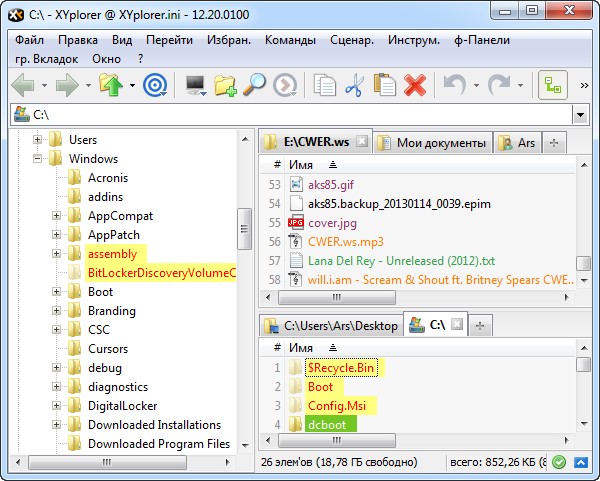Create a new folder via toolbar icon
Image resolution: width=600 pixels, height=481 pixels.
pyautogui.click(x=226, y=86)
